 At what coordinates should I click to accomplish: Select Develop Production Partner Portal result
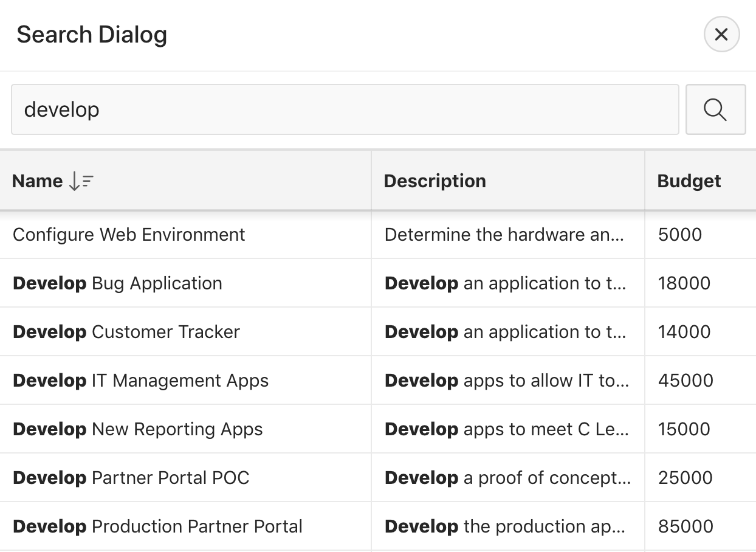[157, 526]
